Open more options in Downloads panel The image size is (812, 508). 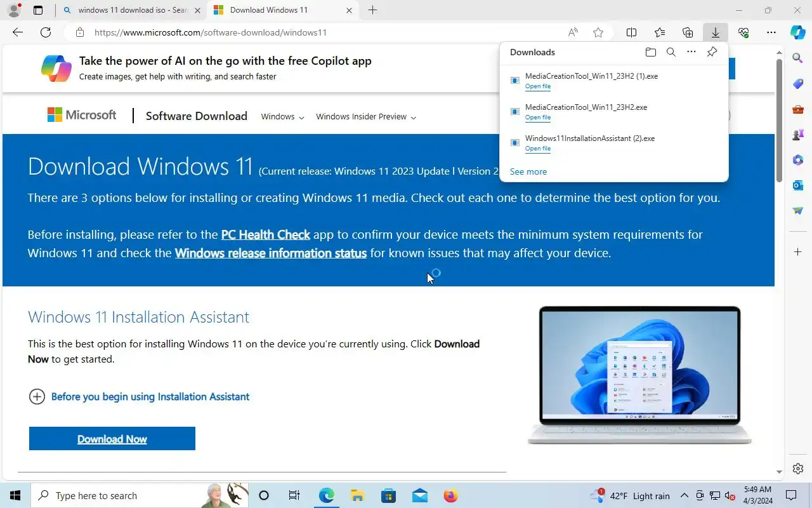click(691, 52)
